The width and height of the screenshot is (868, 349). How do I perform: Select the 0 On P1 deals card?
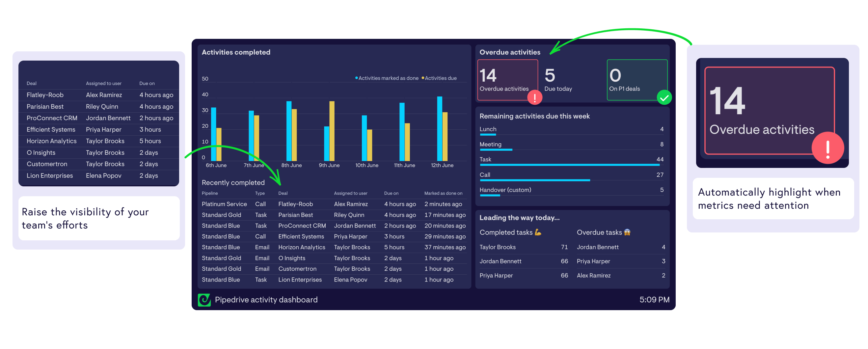(x=637, y=80)
